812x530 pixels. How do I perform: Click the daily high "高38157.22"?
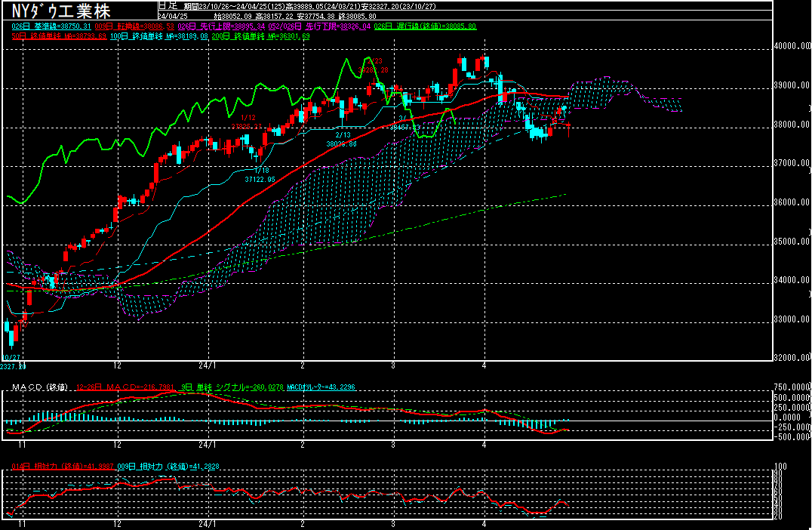point(275,16)
